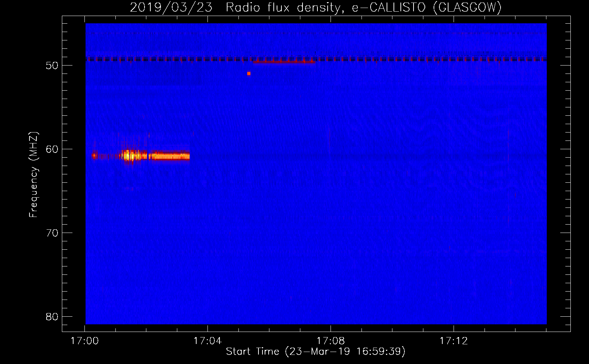Click the small orange spot near 51 MHz
589x364 pixels.
[x=249, y=74]
